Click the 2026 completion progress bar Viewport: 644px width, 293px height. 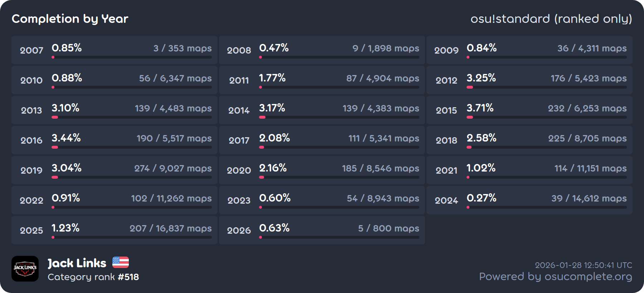click(339, 237)
